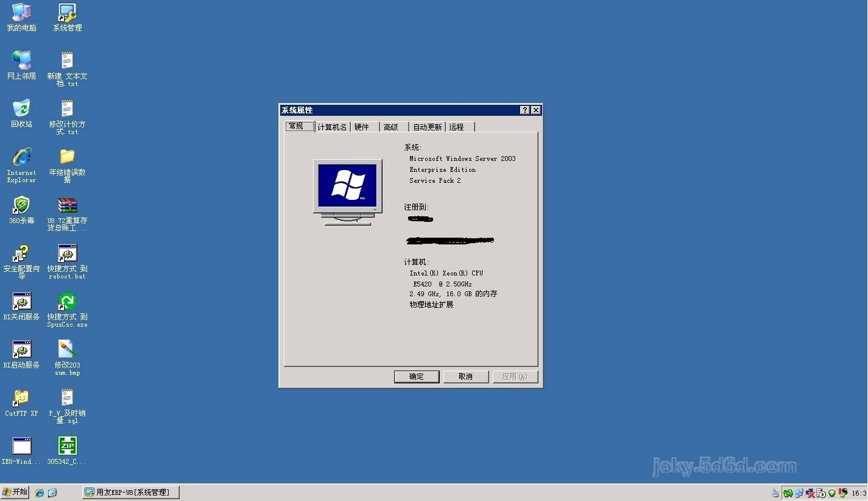Switch to the 远程 tab
This screenshot has height=501, width=868.
pos(460,127)
